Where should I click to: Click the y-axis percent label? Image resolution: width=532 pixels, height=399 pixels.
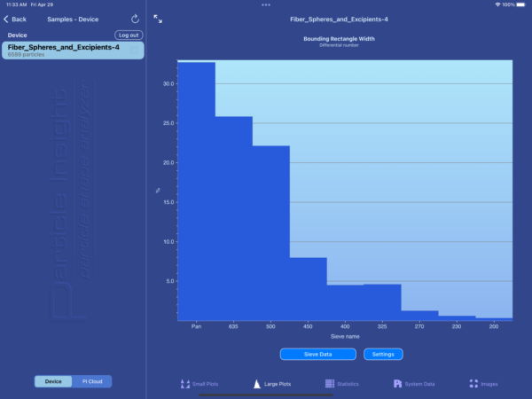[x=159, y=190]
